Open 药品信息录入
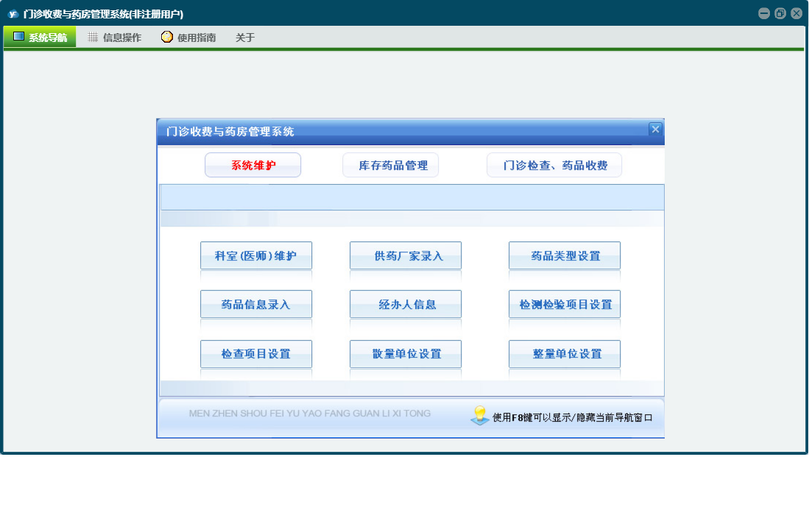The height and width of the screenshot is (532, 809). pos(256,304)
